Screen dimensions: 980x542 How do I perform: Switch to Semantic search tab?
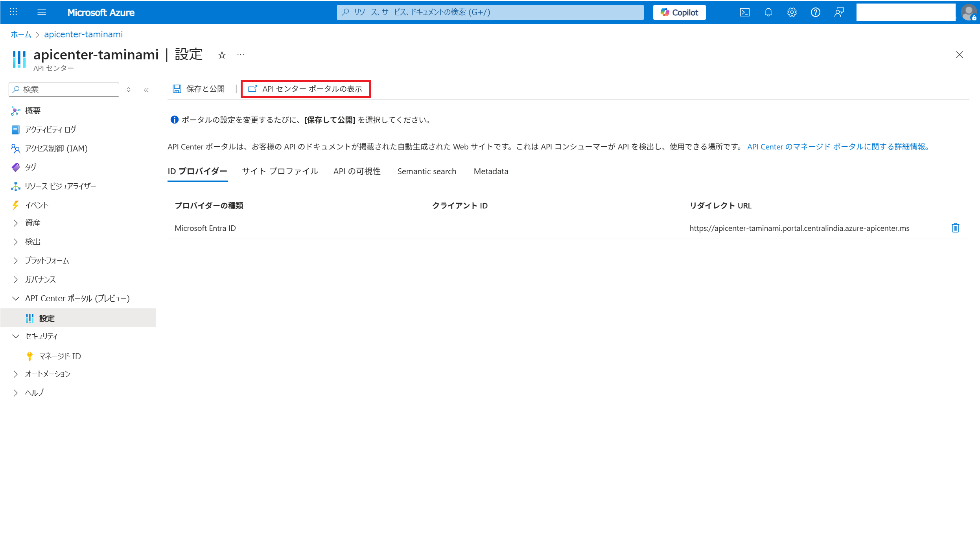click(427, 171)
